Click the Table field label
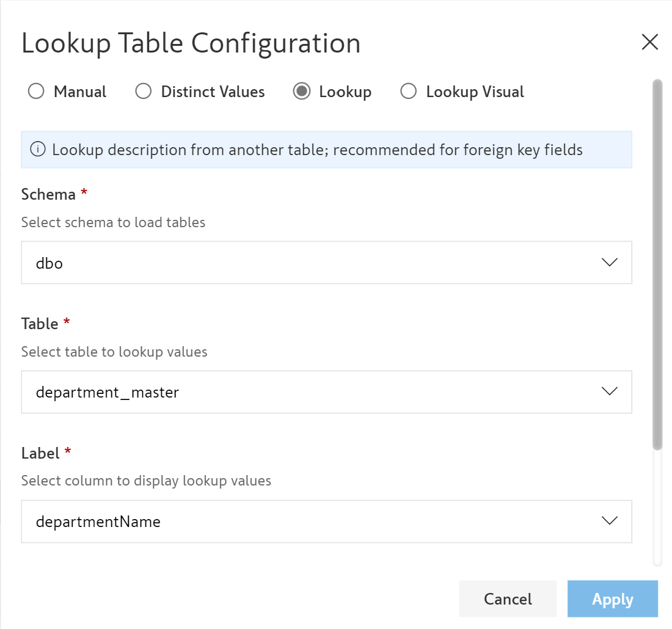This screenshot has width=672, height=629. click(40, 324)
